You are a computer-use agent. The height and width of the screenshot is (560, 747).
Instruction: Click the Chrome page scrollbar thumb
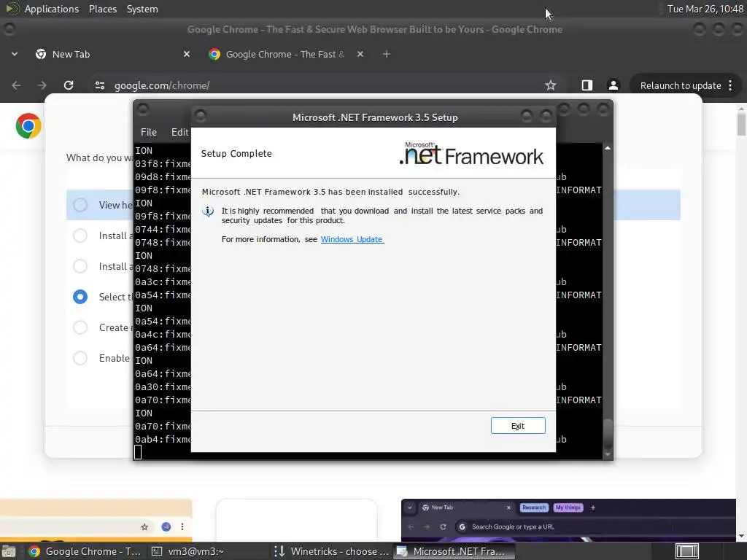pyautogui.click(x=741, y=125)
